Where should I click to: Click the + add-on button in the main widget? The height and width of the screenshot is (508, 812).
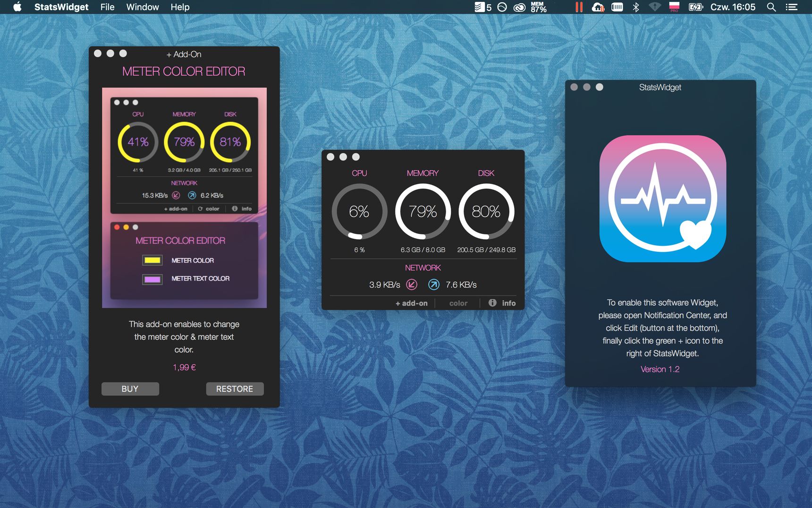pyautogui.click(x=412, y=303)
